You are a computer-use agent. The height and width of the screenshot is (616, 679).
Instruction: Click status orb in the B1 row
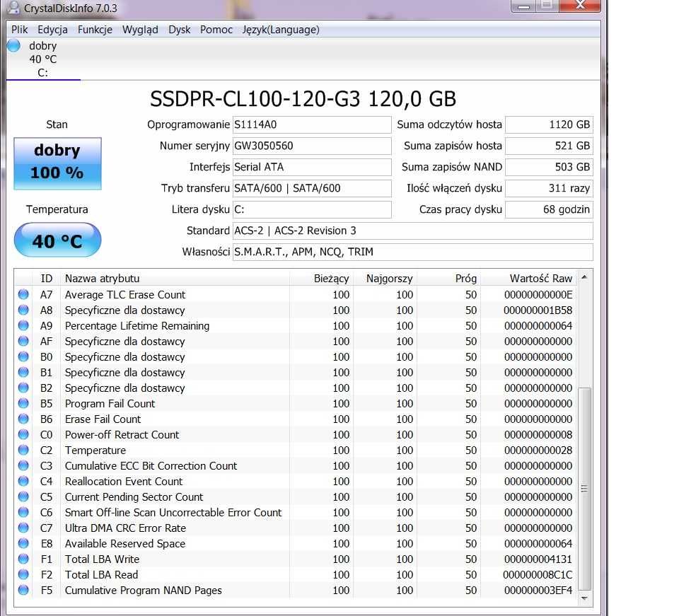tap(23, 372)
